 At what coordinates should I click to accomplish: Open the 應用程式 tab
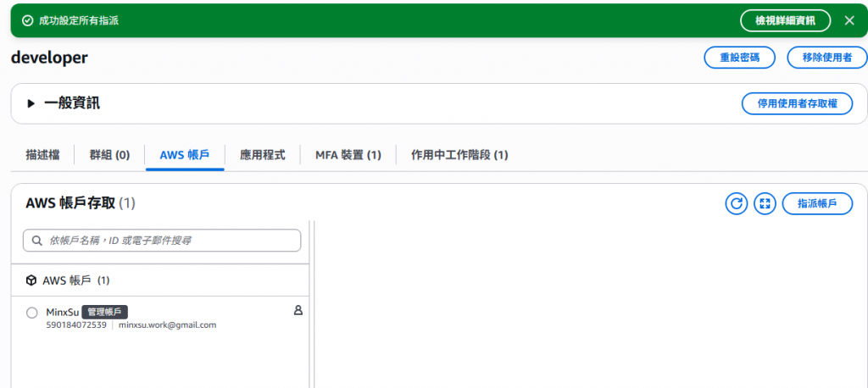pos(263,155)
